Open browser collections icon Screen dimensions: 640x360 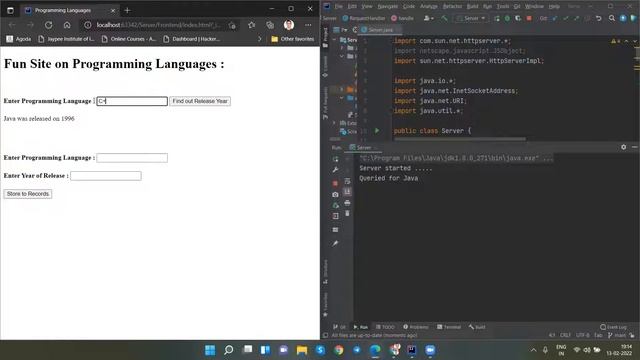click(x=270, y=25)
